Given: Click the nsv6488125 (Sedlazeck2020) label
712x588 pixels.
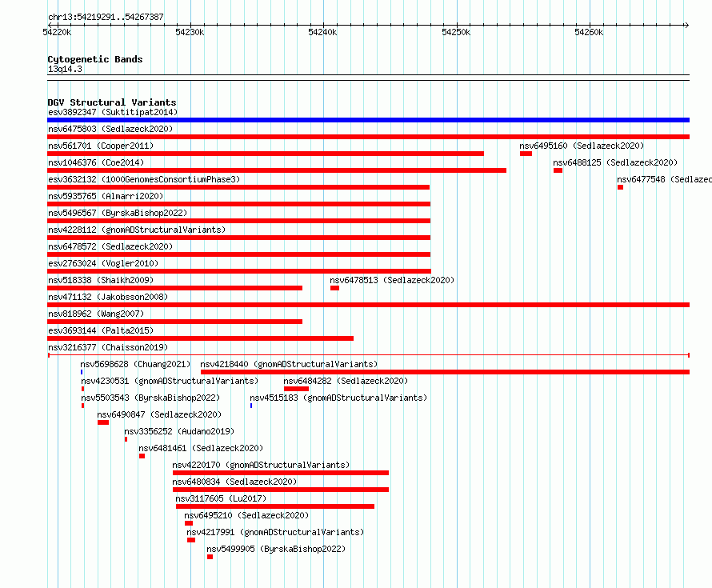Looking at the screenshot, I should pyautogui.click(x=615, y=162).
